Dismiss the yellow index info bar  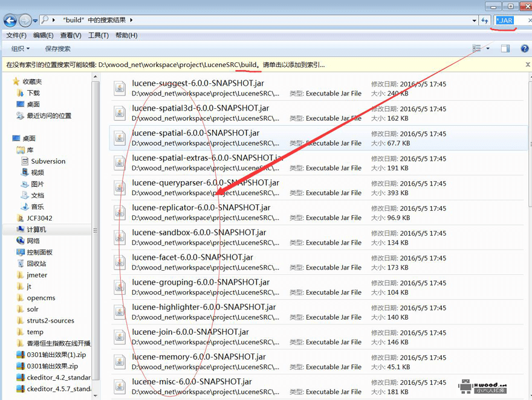[x=528, y=65]
